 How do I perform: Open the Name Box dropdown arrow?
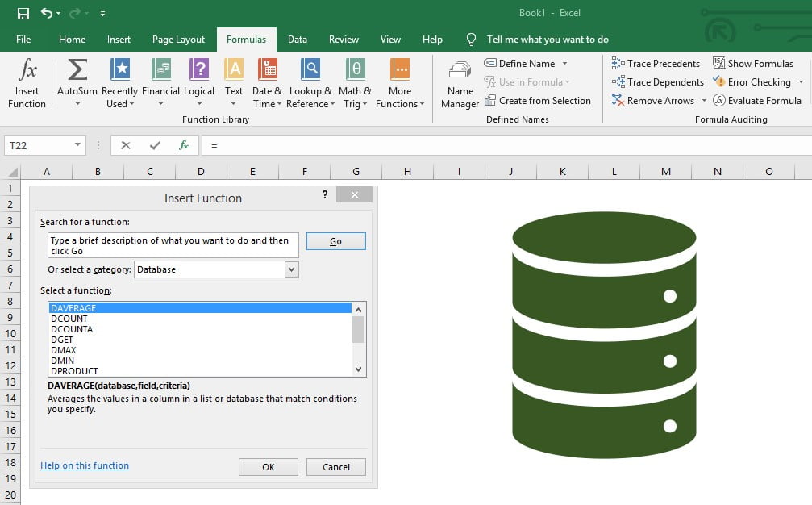(77, 144)
